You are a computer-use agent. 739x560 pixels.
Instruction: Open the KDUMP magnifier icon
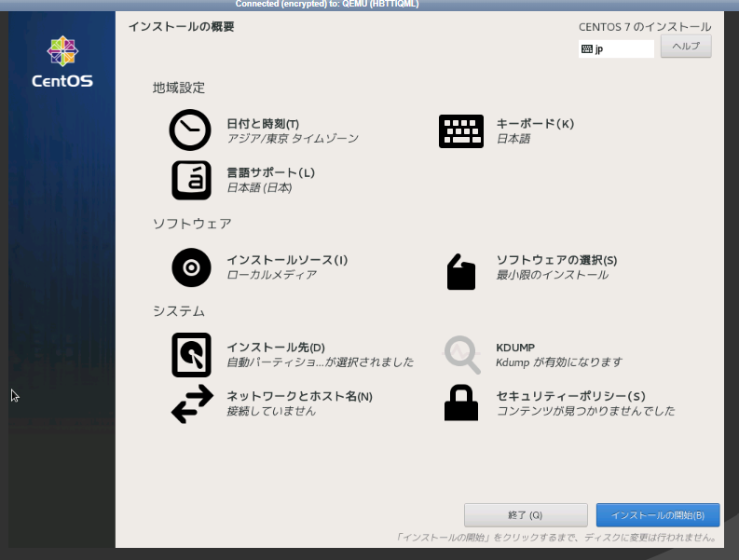point(462,355)
